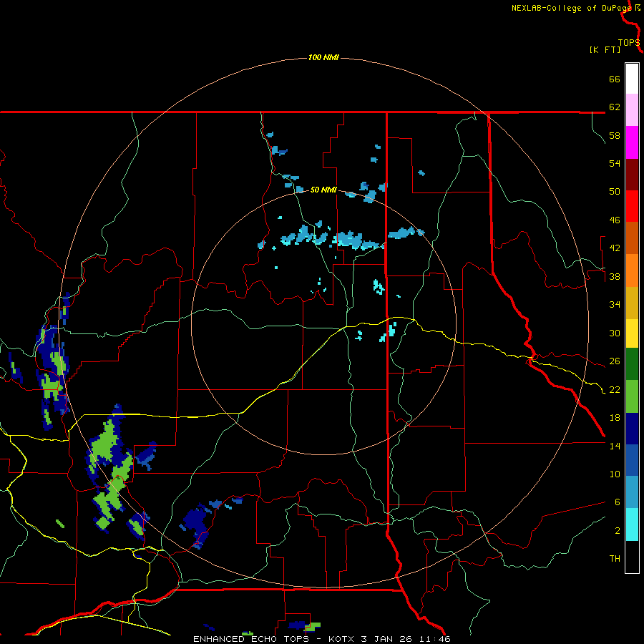
Task: Click the legend value "54"
Action: coord(615,163)
